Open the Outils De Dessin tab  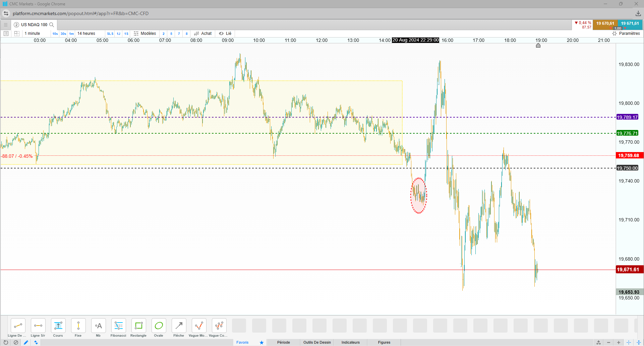(317, 342)
